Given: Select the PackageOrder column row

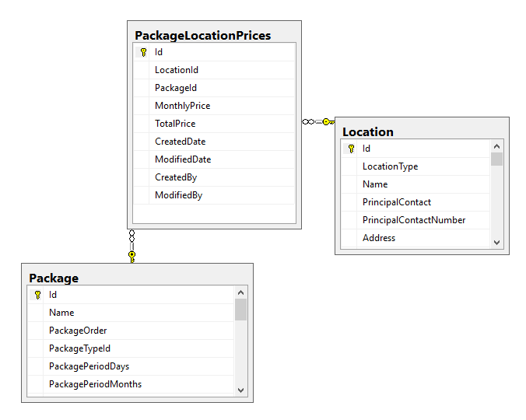Looking at the screenshot, I should tap(131, 331).
